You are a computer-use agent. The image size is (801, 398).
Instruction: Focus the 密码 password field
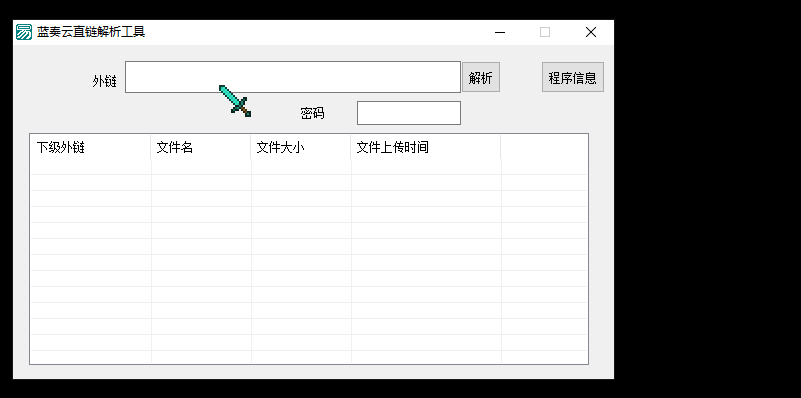coord(409,113)
